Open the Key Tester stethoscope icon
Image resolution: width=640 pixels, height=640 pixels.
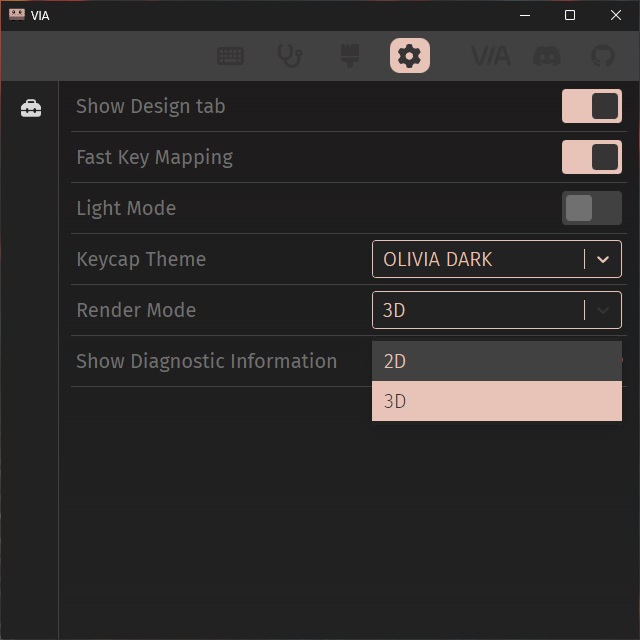click(290, 56)
